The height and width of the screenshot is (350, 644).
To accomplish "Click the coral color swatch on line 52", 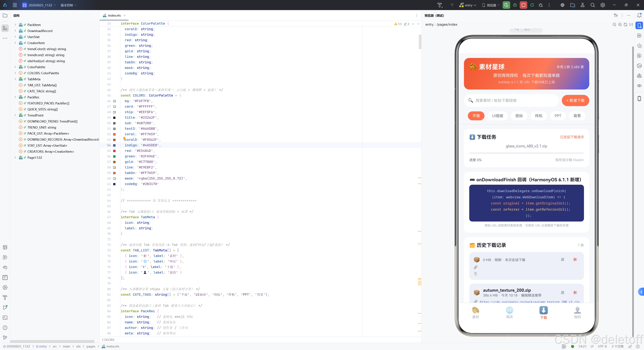I will (114, 134).
